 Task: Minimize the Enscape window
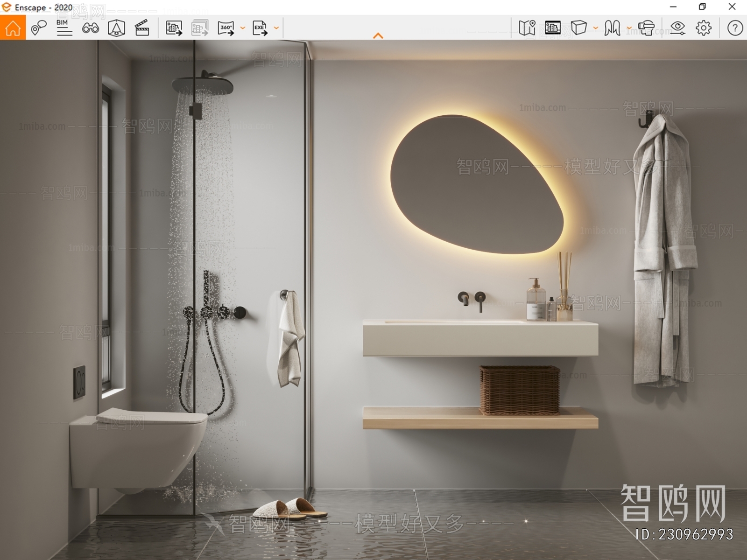coord(673,7)
